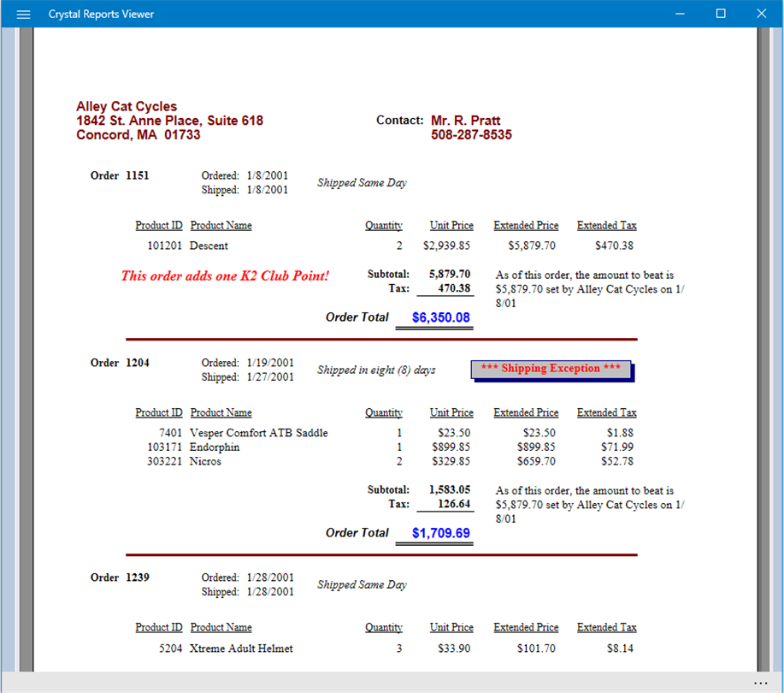The width and height of the screenshot is (784, 693).
Task: Click the Endorphin product name
Action: coord(215,447)
